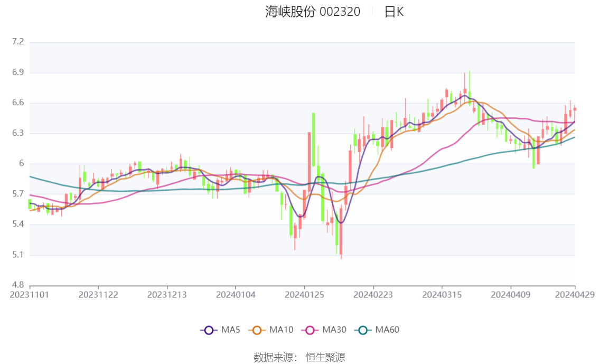The width and height of the screenshot is (599, 364).
Task: Click the 20240125 date axis label
Action: click(304, 295)
